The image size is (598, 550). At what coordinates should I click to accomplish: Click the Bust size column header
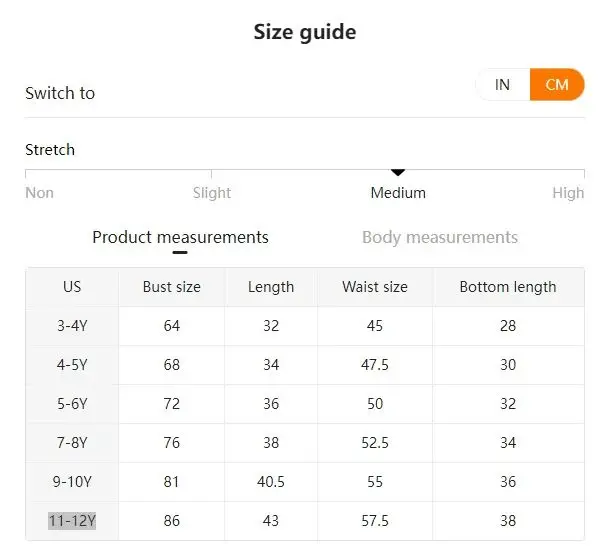[x=172, y=287]
